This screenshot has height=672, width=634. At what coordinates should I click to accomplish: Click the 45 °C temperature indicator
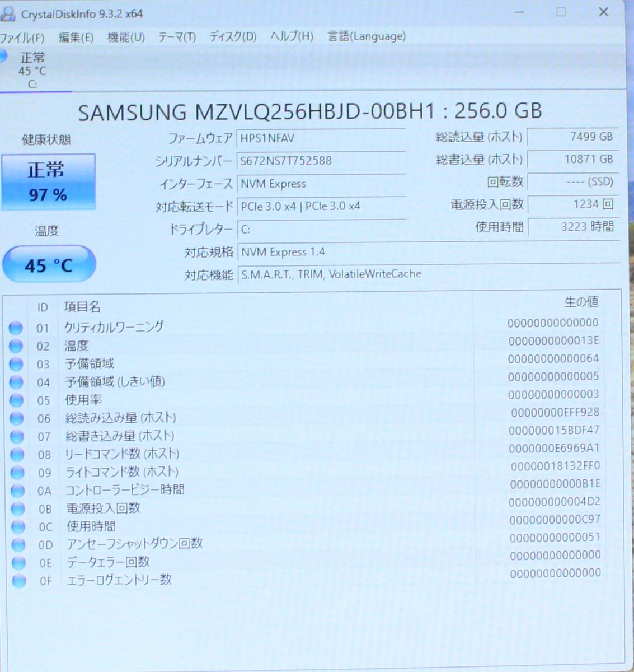point(49,264)
